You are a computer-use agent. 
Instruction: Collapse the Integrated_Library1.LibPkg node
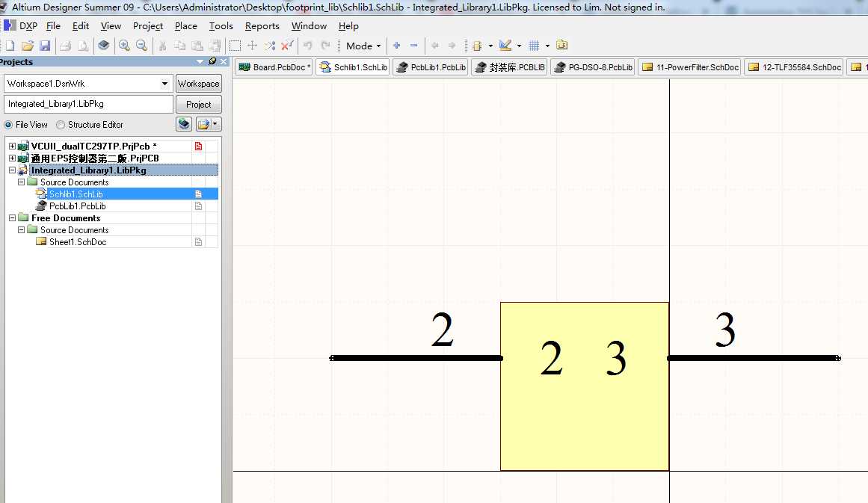point(12,170)
